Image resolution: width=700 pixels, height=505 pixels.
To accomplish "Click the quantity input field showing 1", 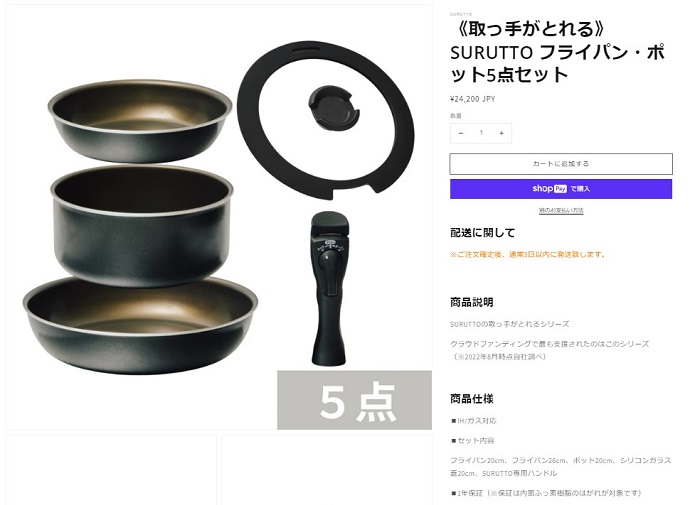I will coord(481,133).
